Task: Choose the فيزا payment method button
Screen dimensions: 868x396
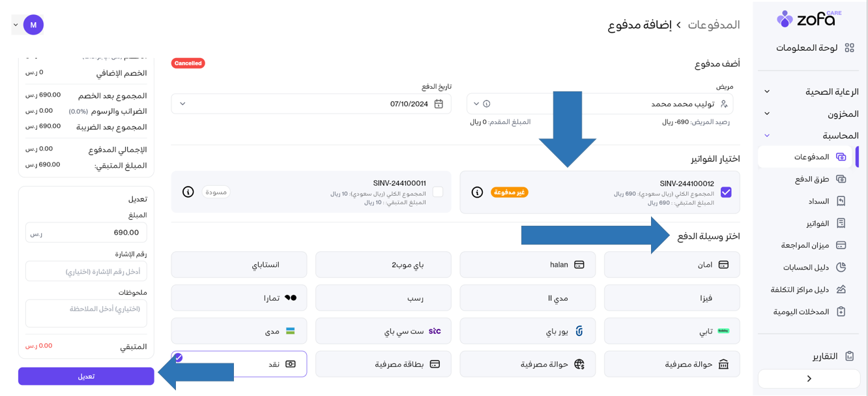Action: pos(672,297)
